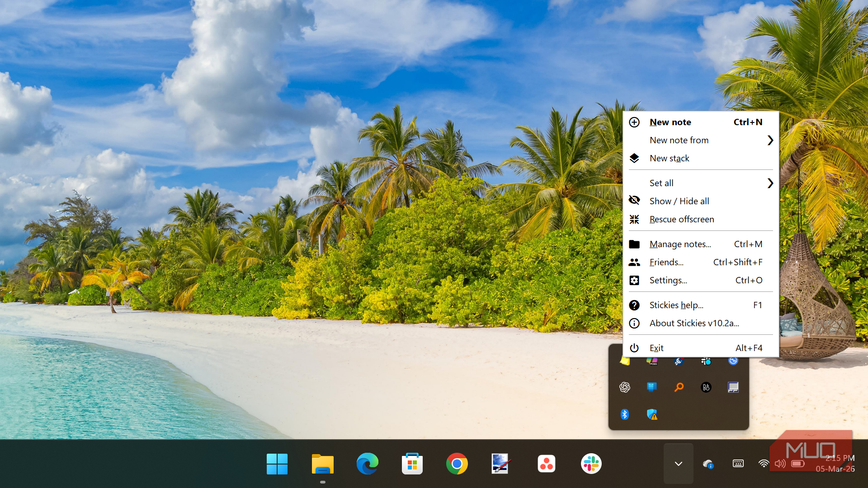The height and width of the screenshot is (488, 868).
Task: Open the touch keyboard icon
Action: coord(738,464)
